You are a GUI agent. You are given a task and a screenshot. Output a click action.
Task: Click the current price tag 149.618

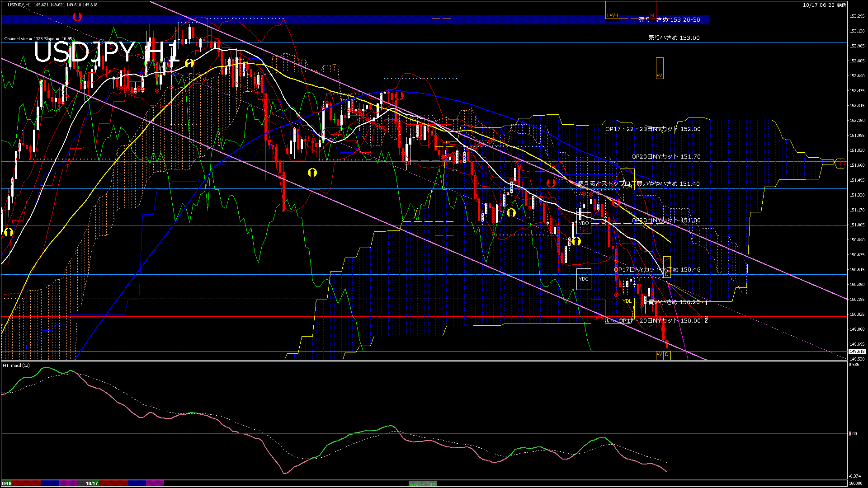(857, 352)
